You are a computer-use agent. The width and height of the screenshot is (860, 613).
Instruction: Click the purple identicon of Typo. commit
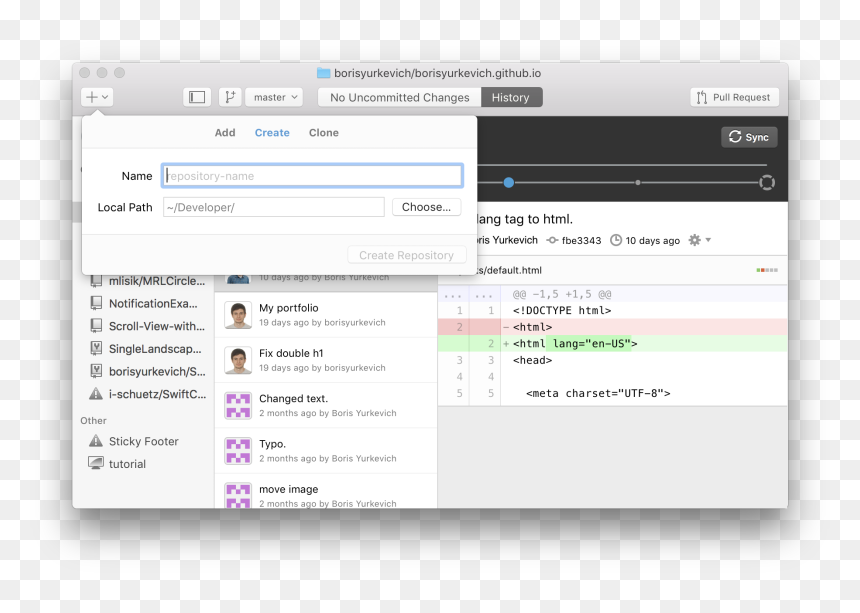click(x=238, y=451)
